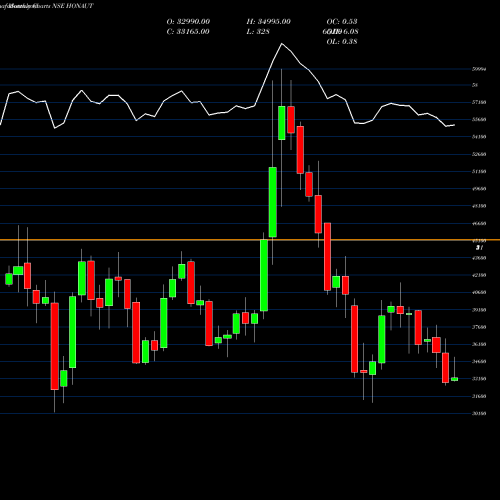The height and width of the screenshot is (500, 500).
Task: Click the 36150 price axis label
Action: pyautogui.click(x=479, y=344)
